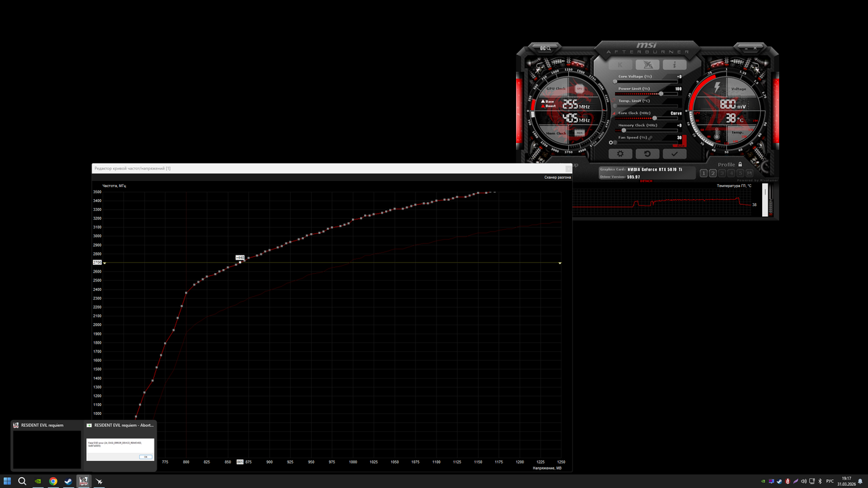Click the curve editor title bar text
The height and width of the screenshot is (488, 868).
tap(132, 168)
